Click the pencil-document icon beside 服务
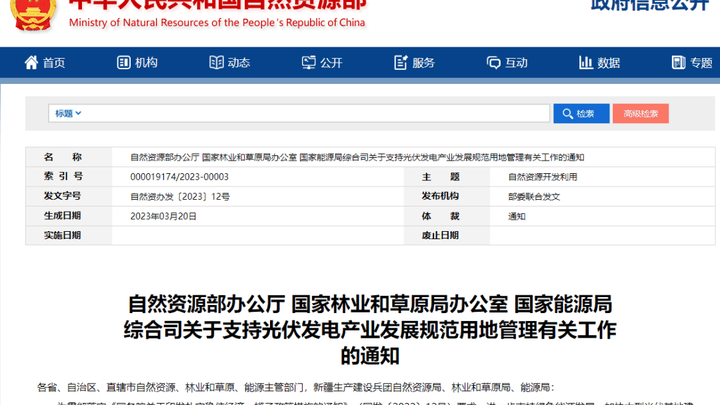This screenshot has height=405, width=720. pyautogui.click(x=401, y=62)
